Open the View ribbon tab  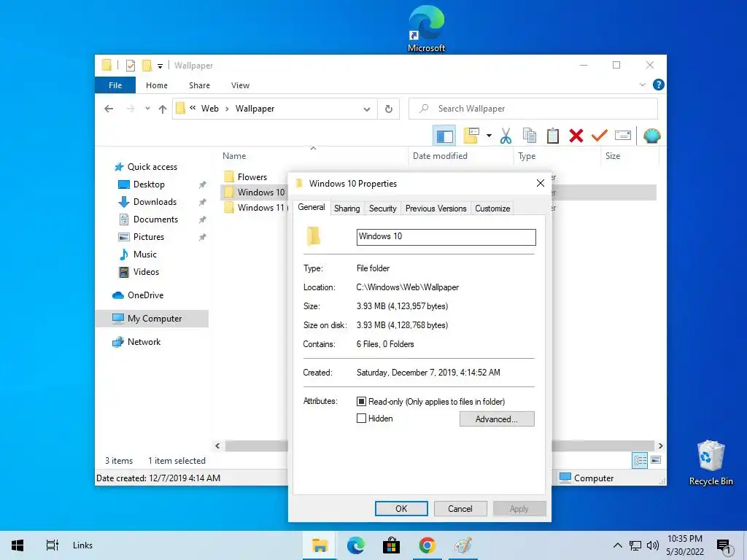click(240, 85)
